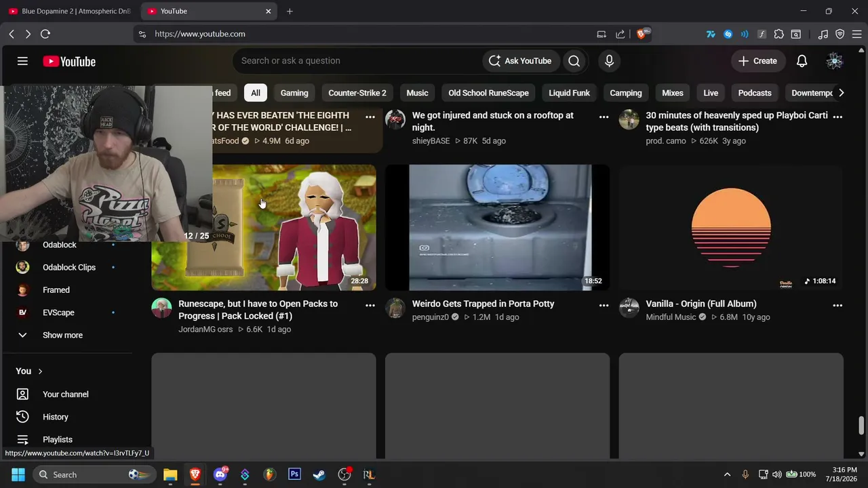The image size is (868, 488).
Task: Expand the You section chevron
Action: pyautogui.click(x=40, y=371)
